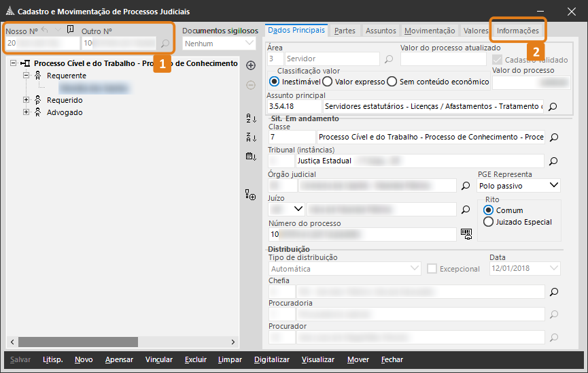Sort tree Z to A descending

pos(250,137)
